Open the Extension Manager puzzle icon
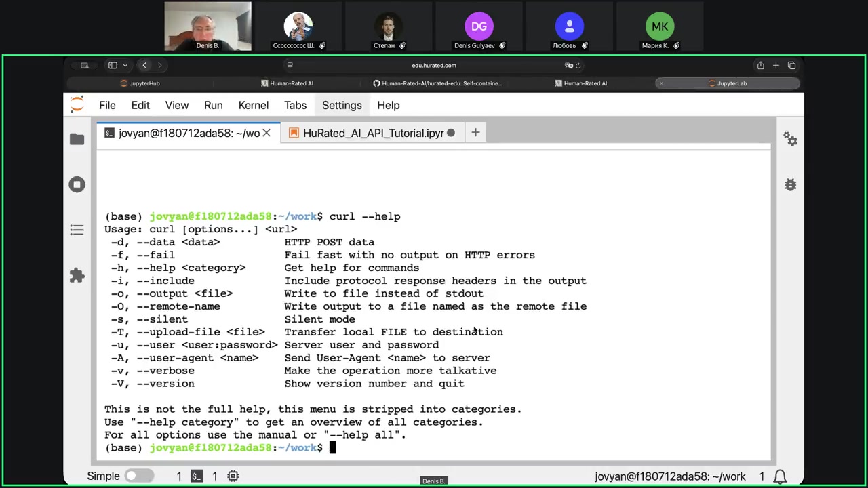 click(77, 276)
